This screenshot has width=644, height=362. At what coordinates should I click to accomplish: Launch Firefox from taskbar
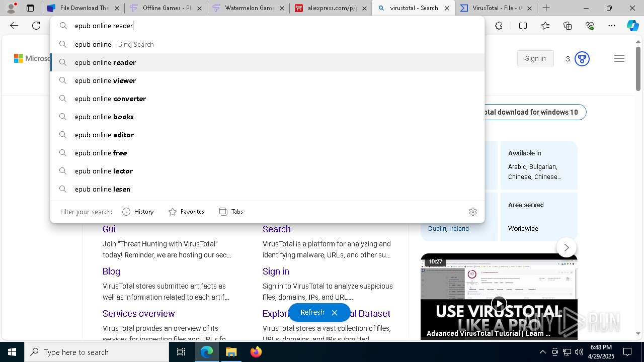pos(256,352)
